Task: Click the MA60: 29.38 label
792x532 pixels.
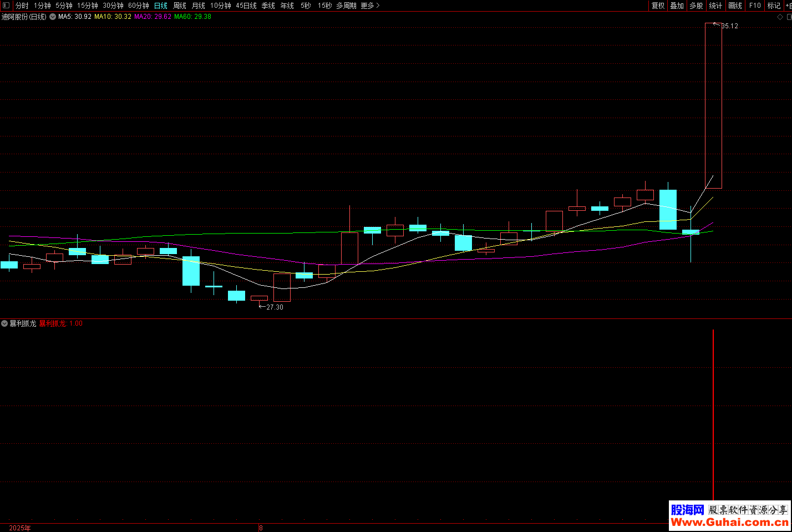Action: (193, 17)
